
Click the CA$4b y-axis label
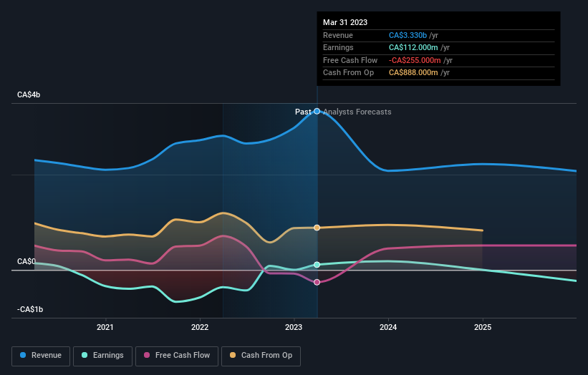coord(29,94)
